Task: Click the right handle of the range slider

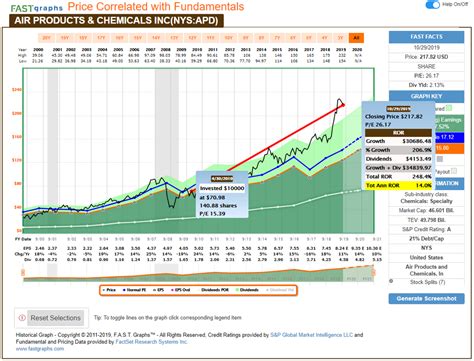Action: (x=373, y=273)
